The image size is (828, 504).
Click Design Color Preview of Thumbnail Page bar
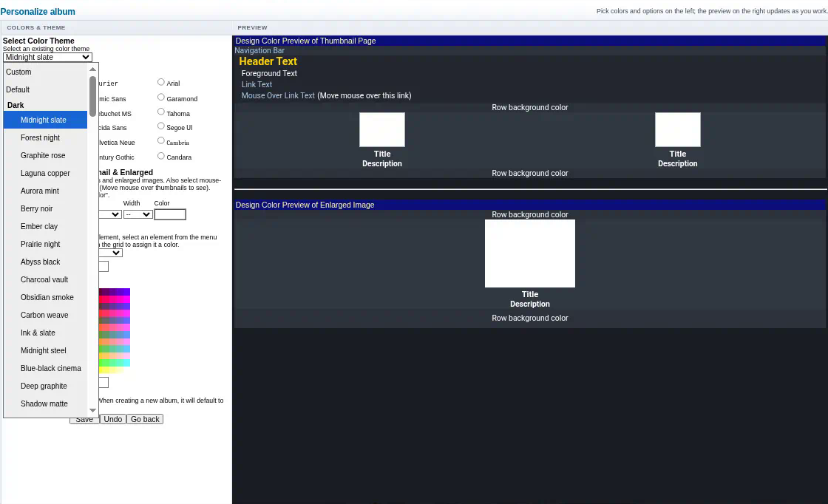[530, 41]
